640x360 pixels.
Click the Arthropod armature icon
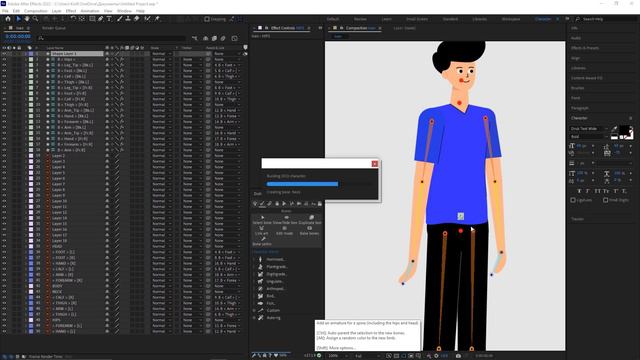(x=260, y=289)
